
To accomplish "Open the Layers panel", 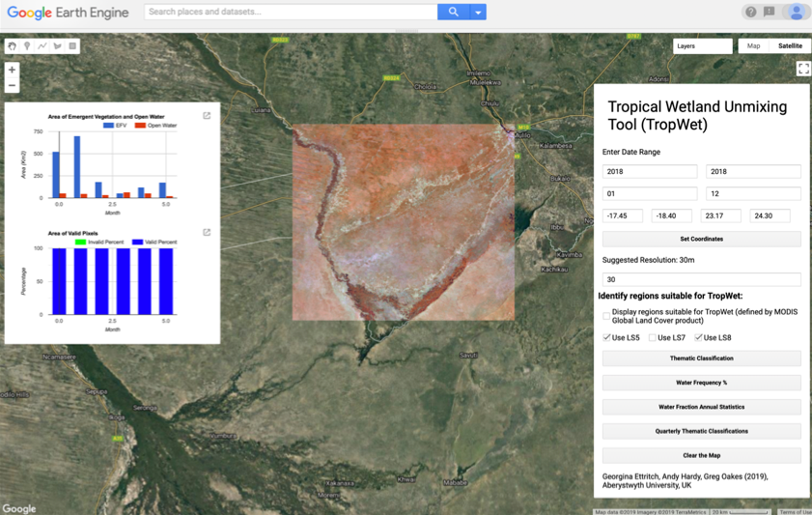I will pyautogui.click(x=703, y=46).
